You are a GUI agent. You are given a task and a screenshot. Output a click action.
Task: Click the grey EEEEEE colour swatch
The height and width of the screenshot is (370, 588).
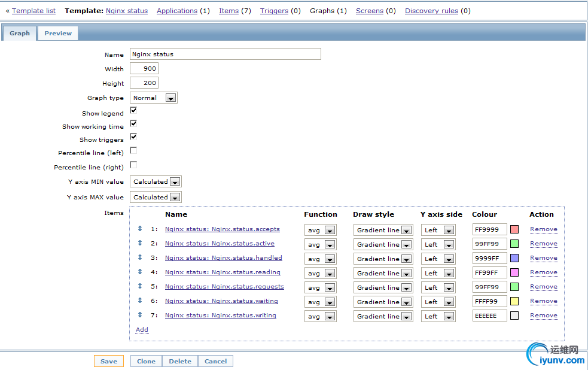[x=514, y=316]
